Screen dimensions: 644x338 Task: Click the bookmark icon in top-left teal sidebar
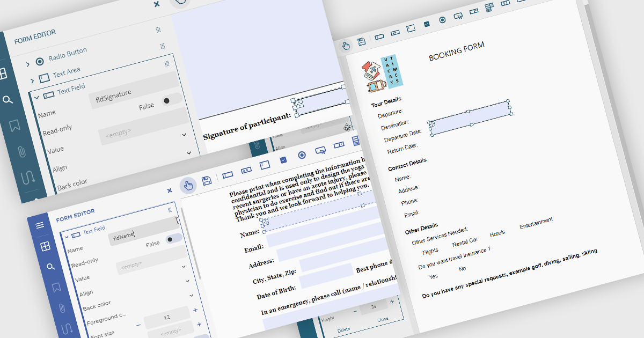(x=14, y=126)
